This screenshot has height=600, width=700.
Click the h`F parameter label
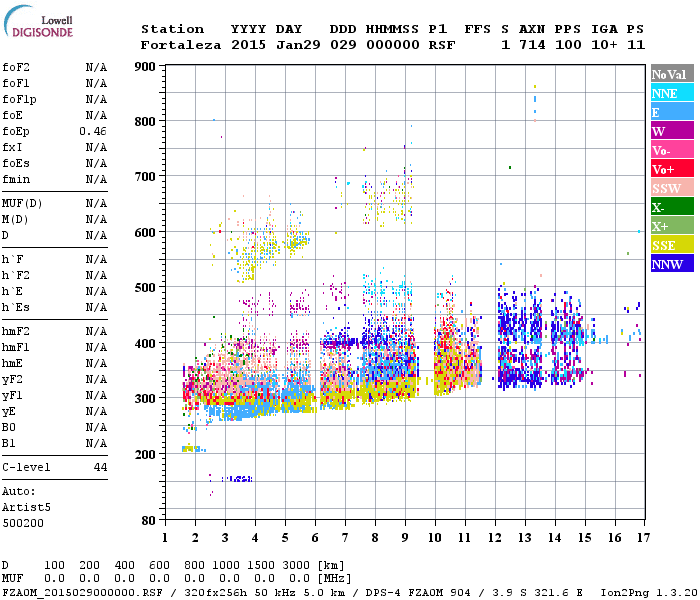12,259
